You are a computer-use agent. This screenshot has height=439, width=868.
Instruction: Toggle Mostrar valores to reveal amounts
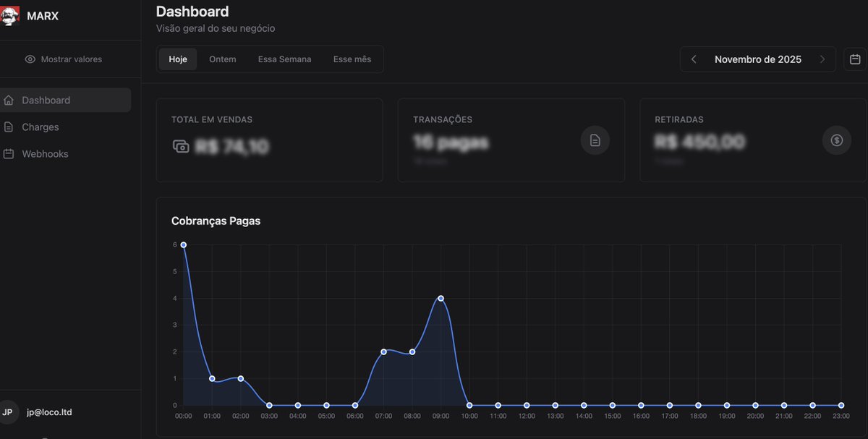tap(64, 59)
